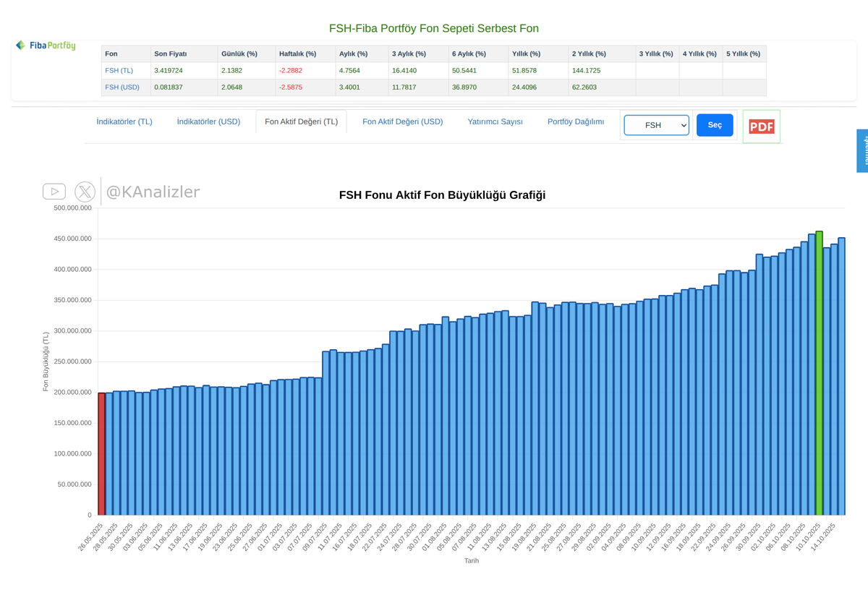The image size is (868, 595).
Task: Open the FSH (USD) fund link
Action: pos(122,87)
